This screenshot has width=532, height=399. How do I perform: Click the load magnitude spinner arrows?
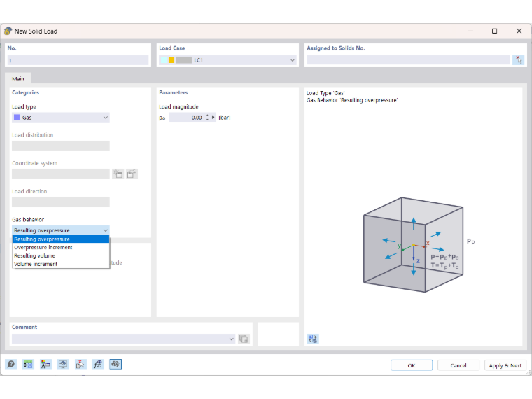pos(207,118)
